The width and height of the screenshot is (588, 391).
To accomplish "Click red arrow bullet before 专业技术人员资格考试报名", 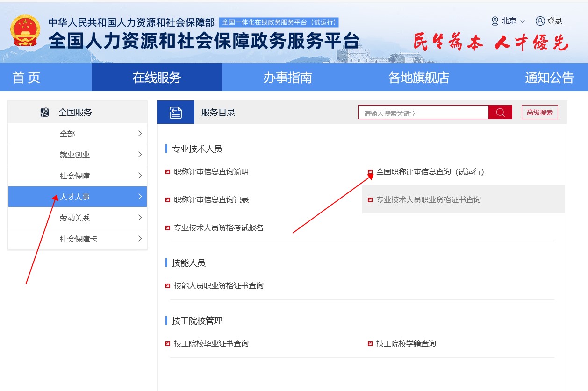I will tap(168, 228).
